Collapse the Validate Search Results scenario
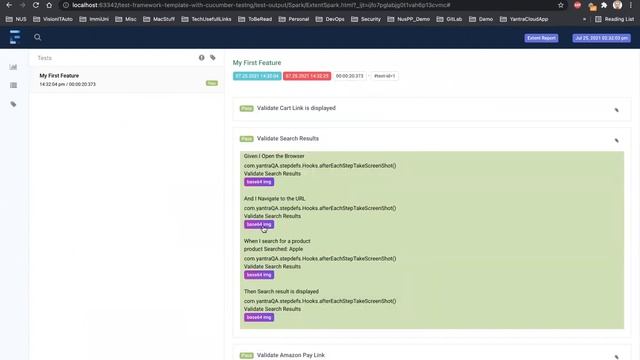This screenshot has height=360, width=640. (x=288, y=139)
